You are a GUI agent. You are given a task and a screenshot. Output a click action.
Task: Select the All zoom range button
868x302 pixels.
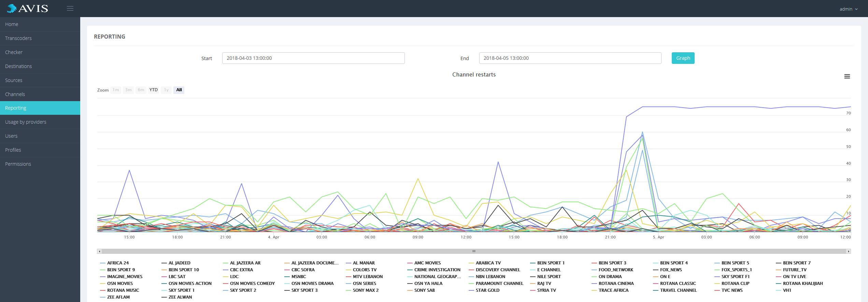coord(179,90)
